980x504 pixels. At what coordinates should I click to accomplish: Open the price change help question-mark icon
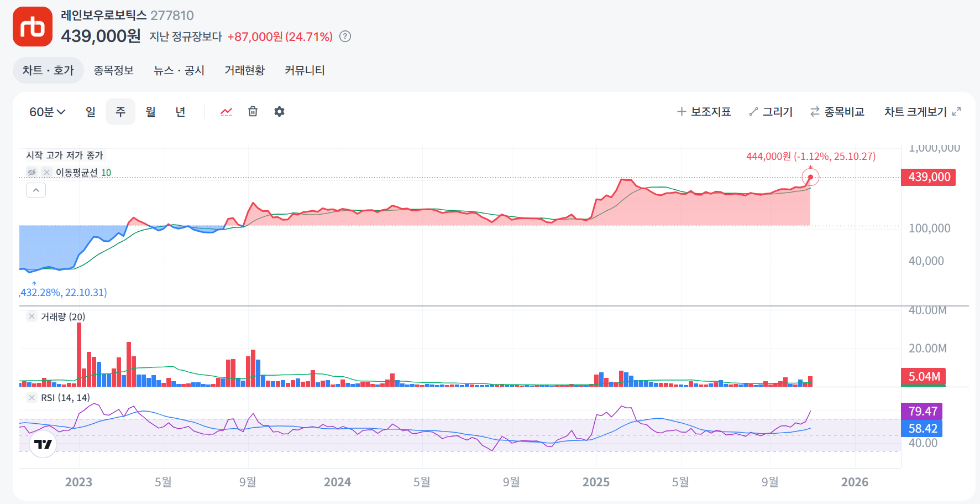point(345,37)
